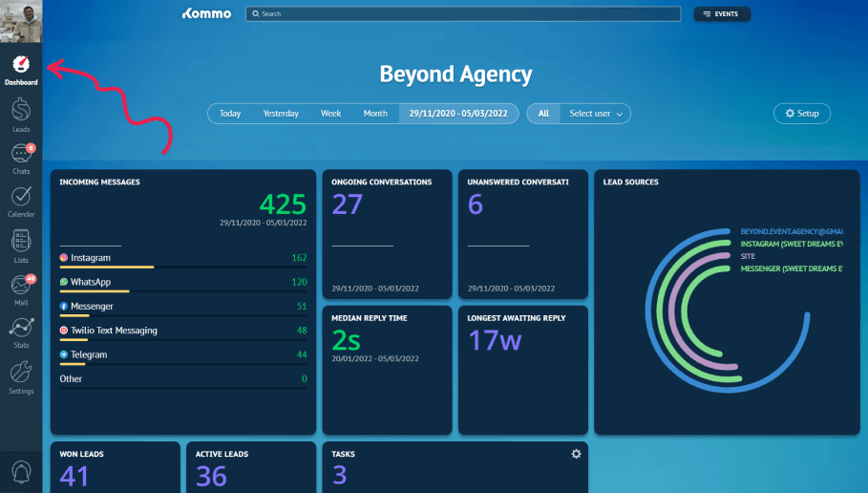Open the 29/11/2020 - 05/03/2022 date range
868x493 pixels.
(x=458, y=114)
